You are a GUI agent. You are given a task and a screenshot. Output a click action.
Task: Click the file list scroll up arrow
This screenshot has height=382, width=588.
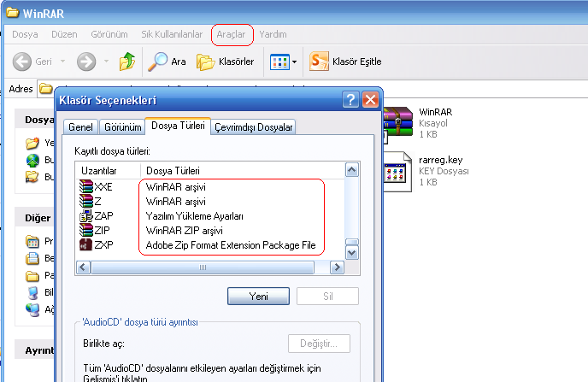point(352,170)
